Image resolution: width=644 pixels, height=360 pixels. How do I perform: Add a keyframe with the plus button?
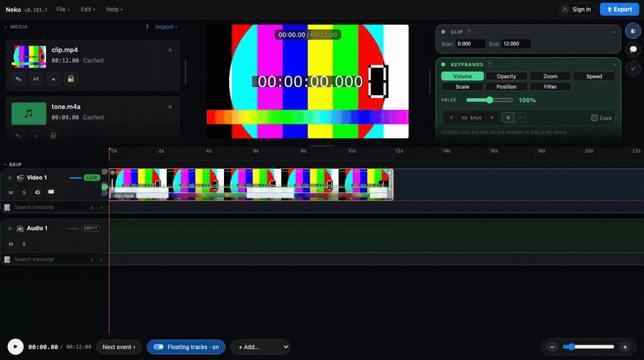[x=508, y=118]
